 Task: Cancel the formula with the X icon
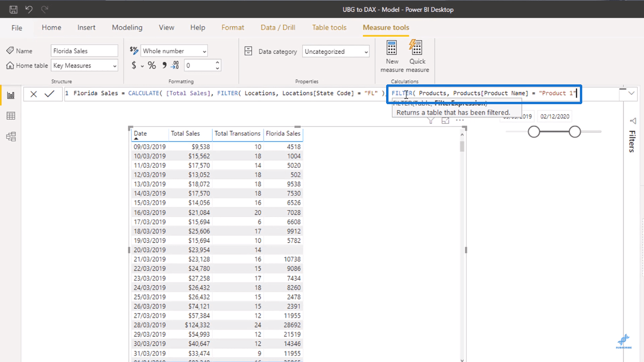click(33, 94)
